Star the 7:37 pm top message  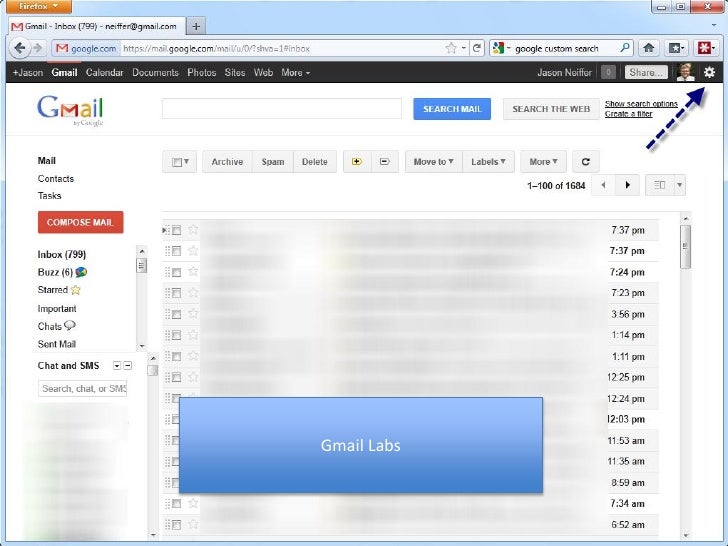click(x=193, y=229)
